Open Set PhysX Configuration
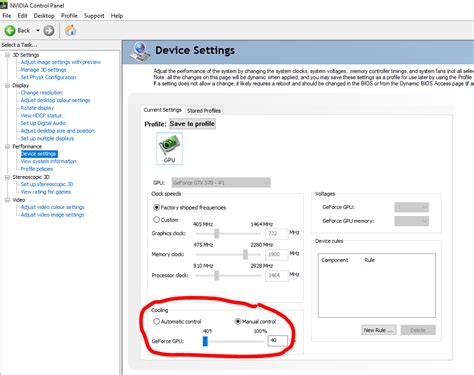 (x=48, y=77)
